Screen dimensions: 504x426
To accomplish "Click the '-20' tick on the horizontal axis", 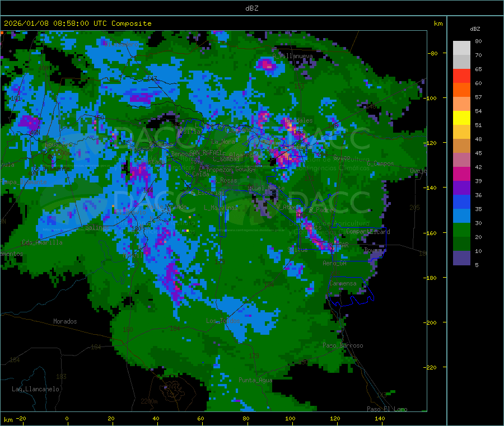I will click(21, 419).
